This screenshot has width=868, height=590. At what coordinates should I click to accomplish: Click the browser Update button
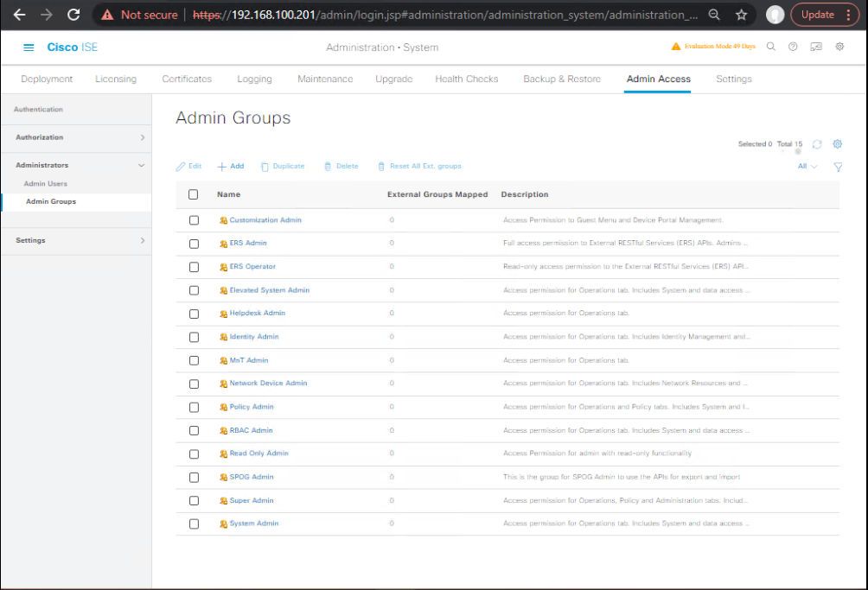tap(824, 15)
